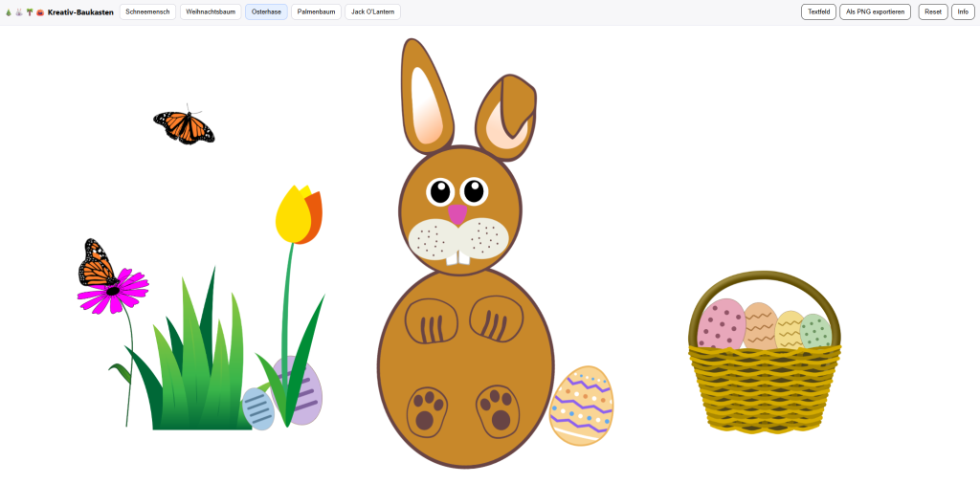Click the bunny's pink nose

(x=457, y=213)
